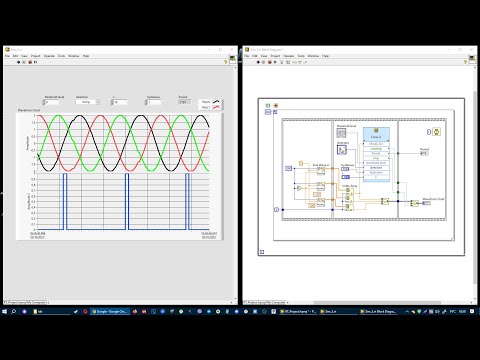Viewport: 480px width, 360px height.
Task: Select the Period indicator terminal on diagram
Action: (424, 153)
